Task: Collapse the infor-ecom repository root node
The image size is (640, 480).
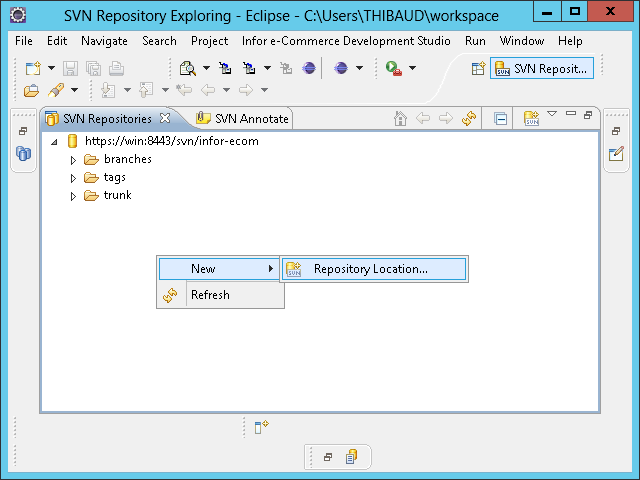Action: pos(54,142)
